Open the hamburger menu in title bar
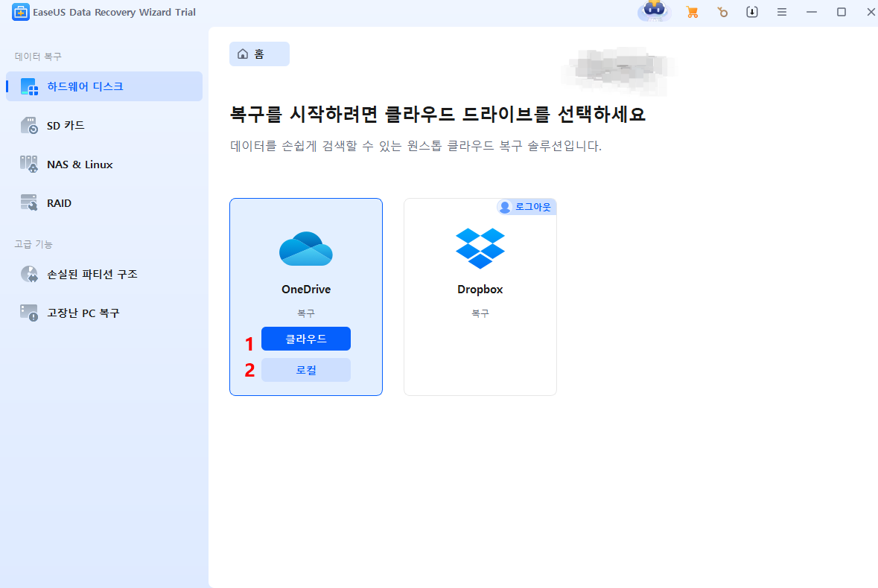The image size is (878, 588). [x=782, y=12]
